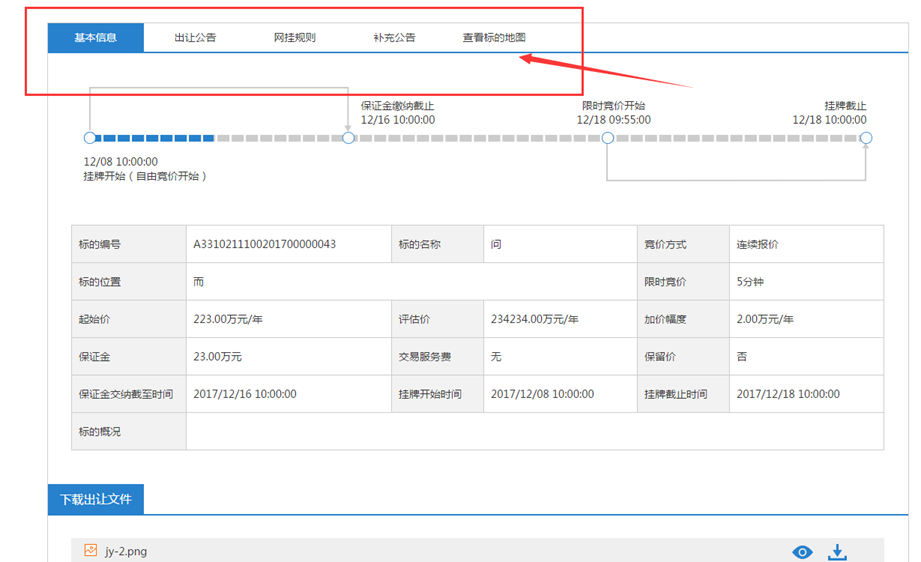The height and width of the screenshot is (562, 921).
Task: View the 补充公告 tab
Action: click(x=394, y=38)
